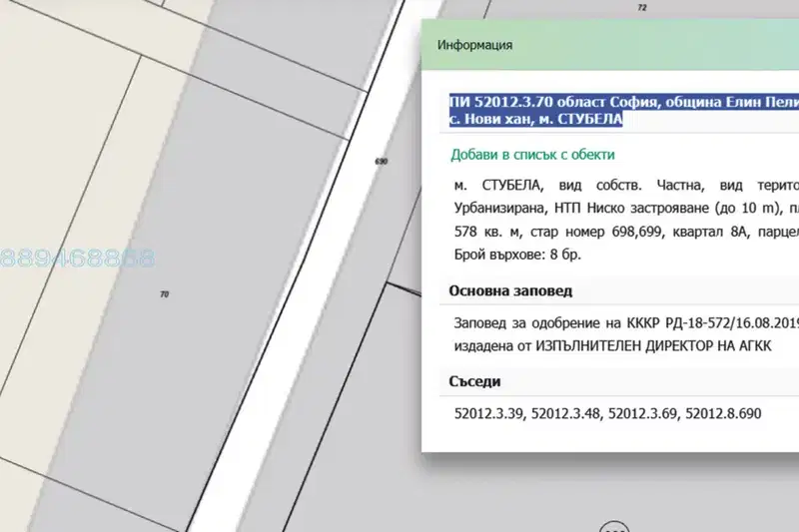Screen dimensions: 799x532
Task: Click neighbor parcel 52012.3.69
Action: pos(642,413)
